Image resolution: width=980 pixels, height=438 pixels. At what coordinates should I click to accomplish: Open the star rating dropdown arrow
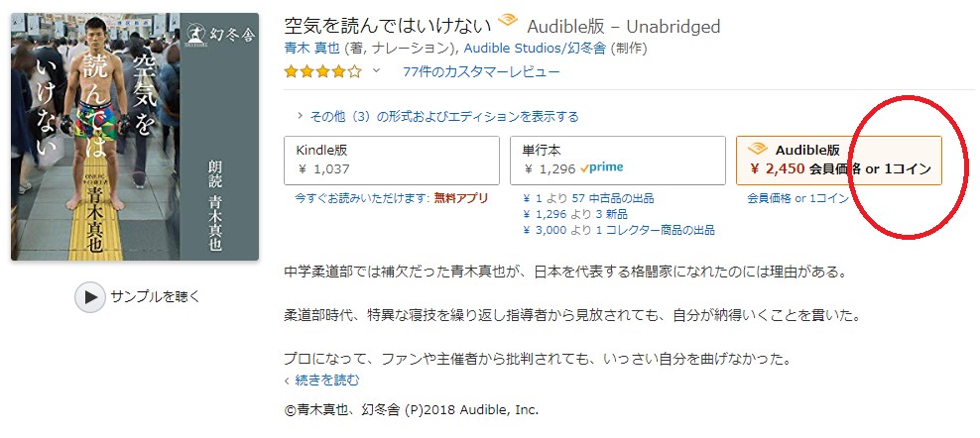(376, 70)
